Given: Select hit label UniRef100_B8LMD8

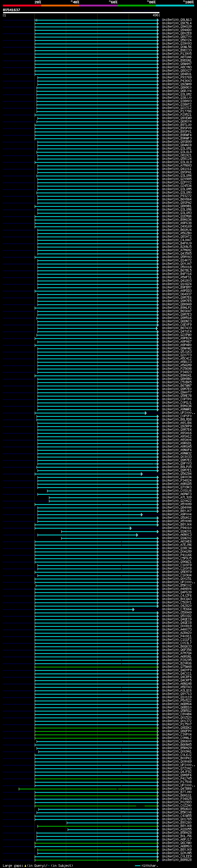Looking at the screenshot, I should point(177,419).
